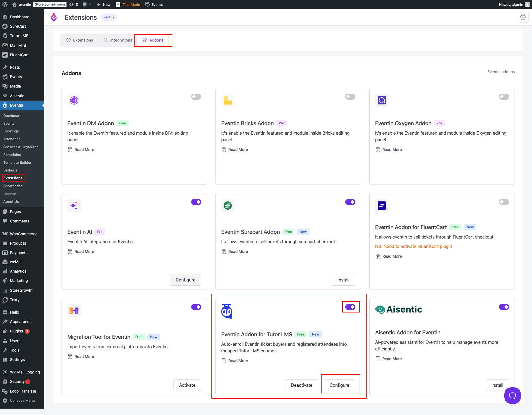Read More about Eventin Oxygen Addon

pos(388,150)
